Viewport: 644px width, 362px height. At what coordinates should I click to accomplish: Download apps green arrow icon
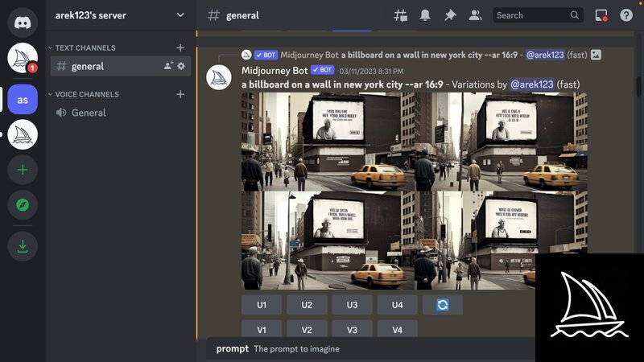(23, 246)
